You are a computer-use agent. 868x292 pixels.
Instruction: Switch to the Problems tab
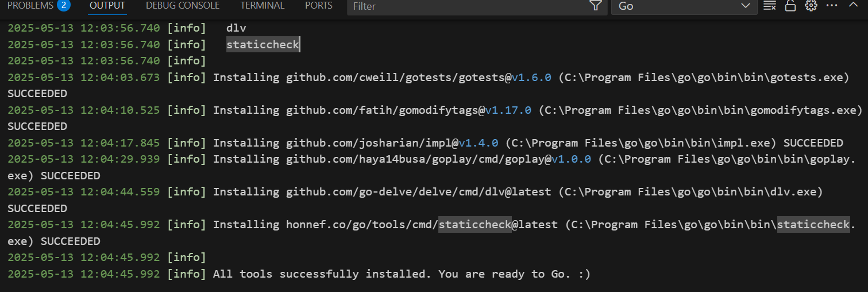click(30, 6)
